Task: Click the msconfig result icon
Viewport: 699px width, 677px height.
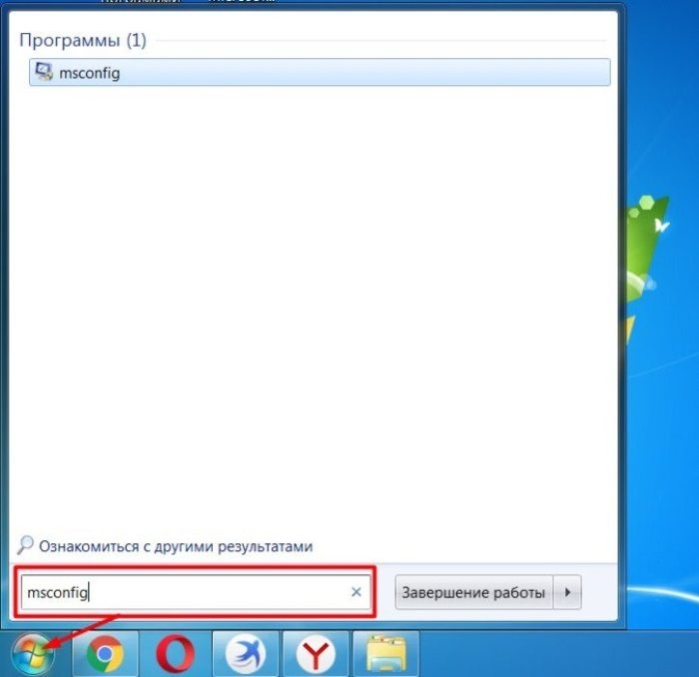Action: (x=45, y=72)
